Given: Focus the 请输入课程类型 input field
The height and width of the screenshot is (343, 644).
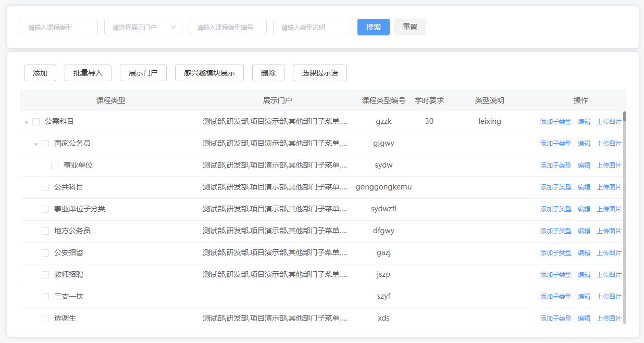Looking at the screenshot, I should pyautogui.click(x=59, y=27).
